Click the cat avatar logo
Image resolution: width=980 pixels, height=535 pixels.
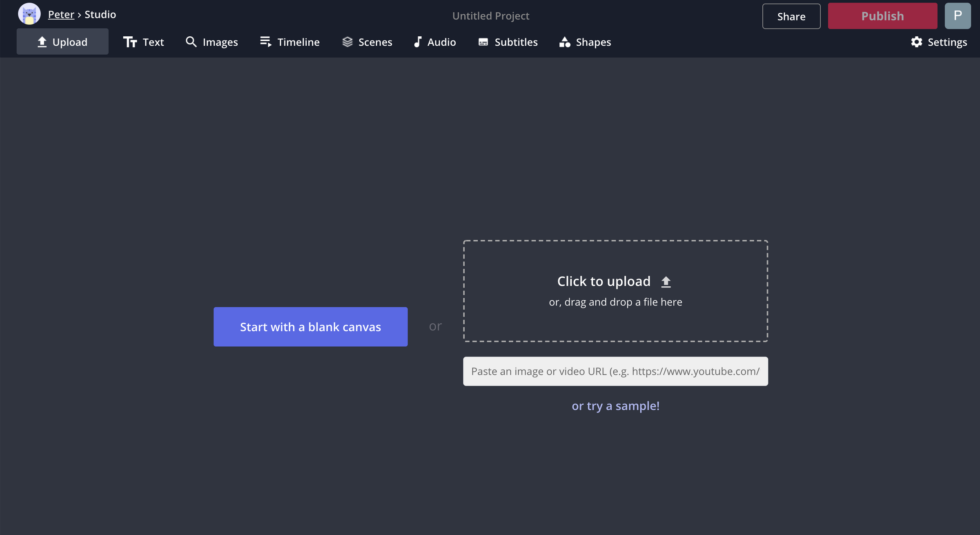(29, 14)
